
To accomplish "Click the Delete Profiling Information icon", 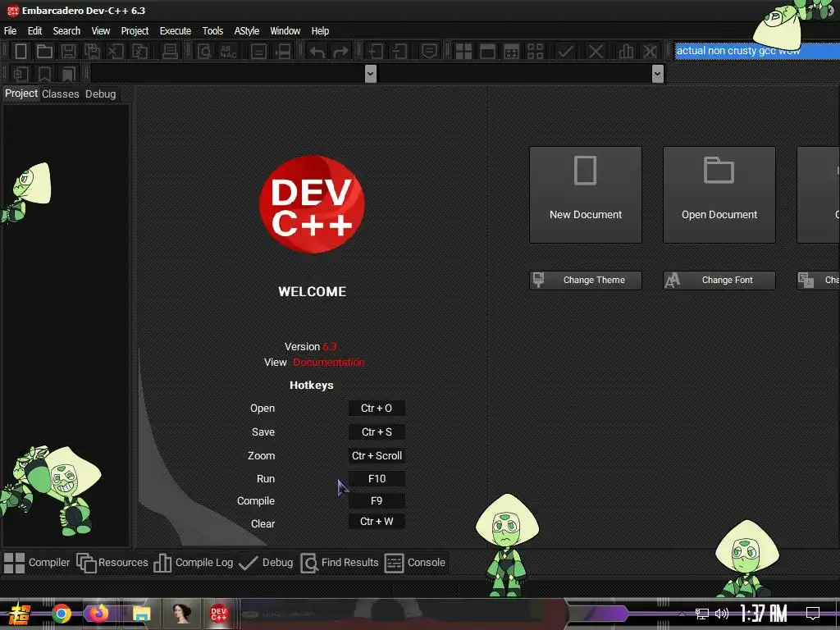I will pyautogui.click(x=650, y=52).
